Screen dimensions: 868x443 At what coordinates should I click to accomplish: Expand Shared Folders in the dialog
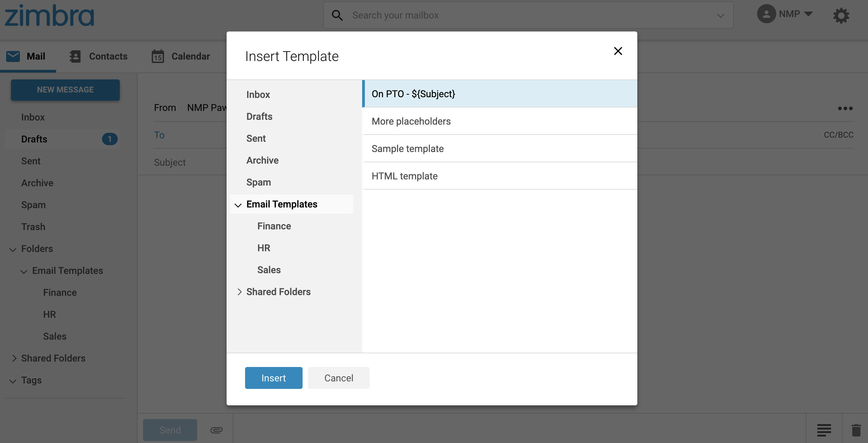coord(239,292)
